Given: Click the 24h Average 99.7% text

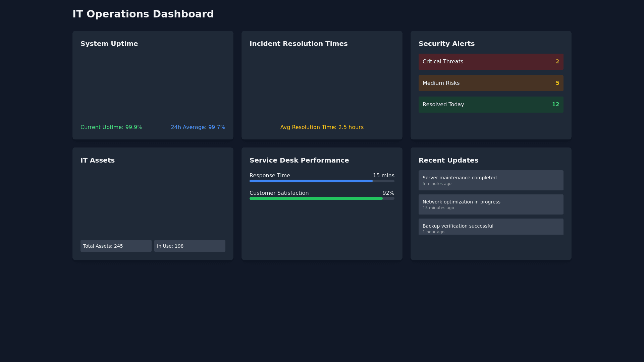Looking at the screenshot, I should 198,127.
